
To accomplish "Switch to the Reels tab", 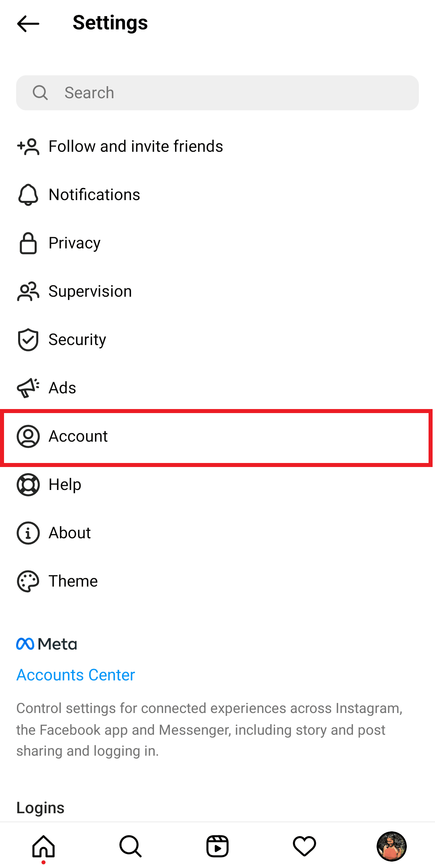I will [217, 846].
